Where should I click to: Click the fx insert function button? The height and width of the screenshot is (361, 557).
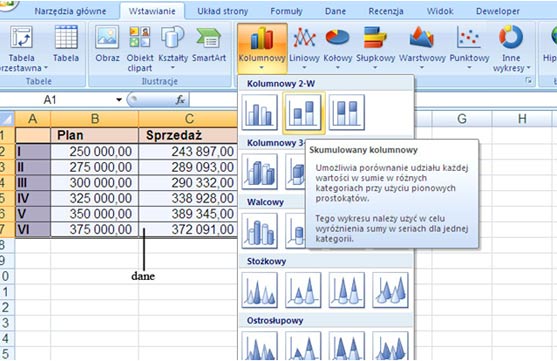[180, 100]
